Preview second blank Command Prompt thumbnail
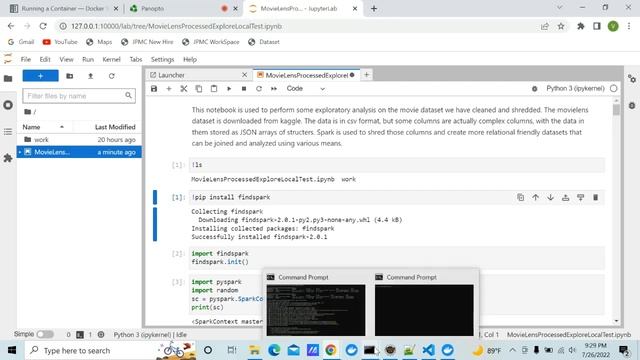Screen dimensions: 640x360 click(424, 310)
